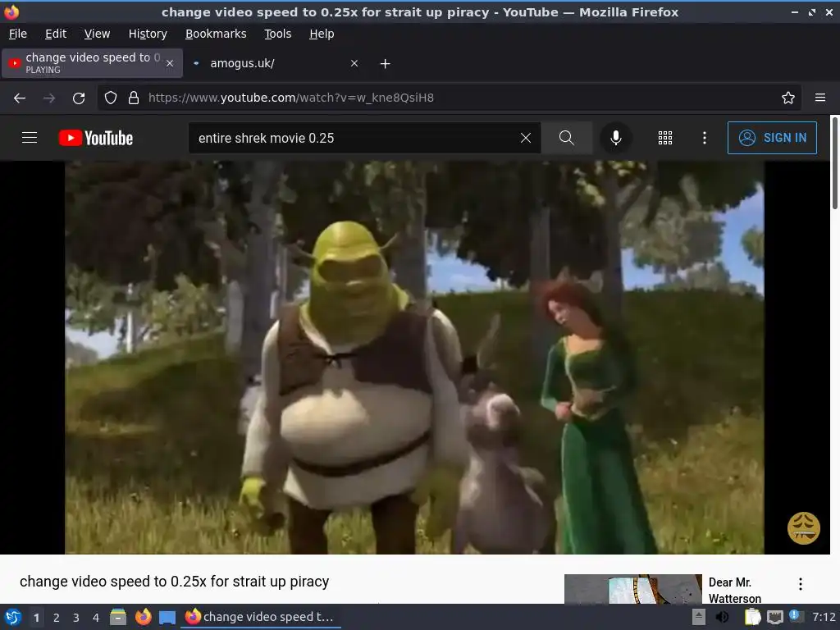The image size is (840, 630).
Task: Open the Dear Mr. Watterson thumbnail
Action: (632, 589)
